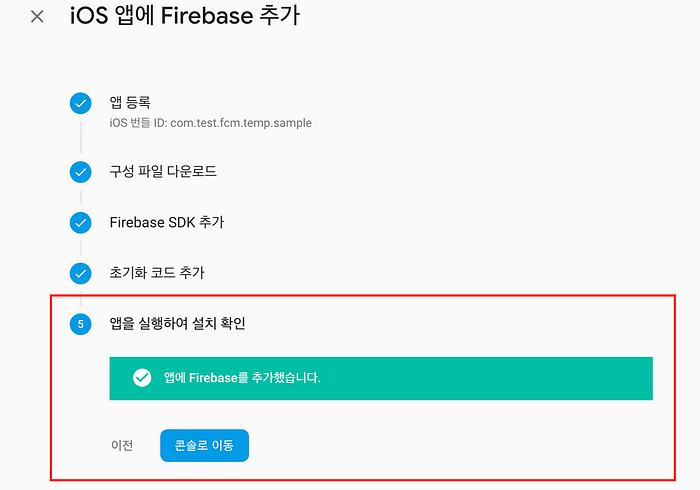Click the 콘솔로 이동 button
700x490 pixels.
coord(204,445)
